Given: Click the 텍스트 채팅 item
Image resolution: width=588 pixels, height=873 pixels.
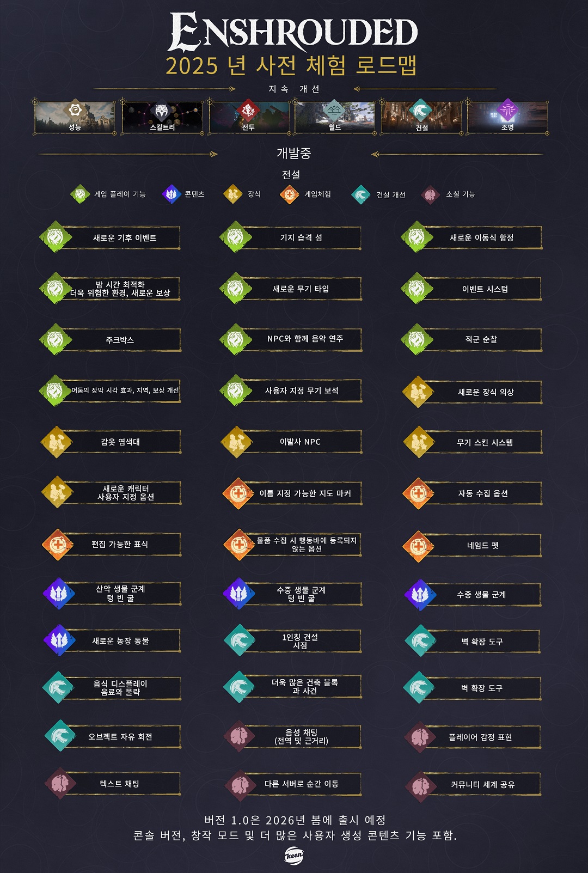Looking at the screenshot, I should tap(112, 784).
